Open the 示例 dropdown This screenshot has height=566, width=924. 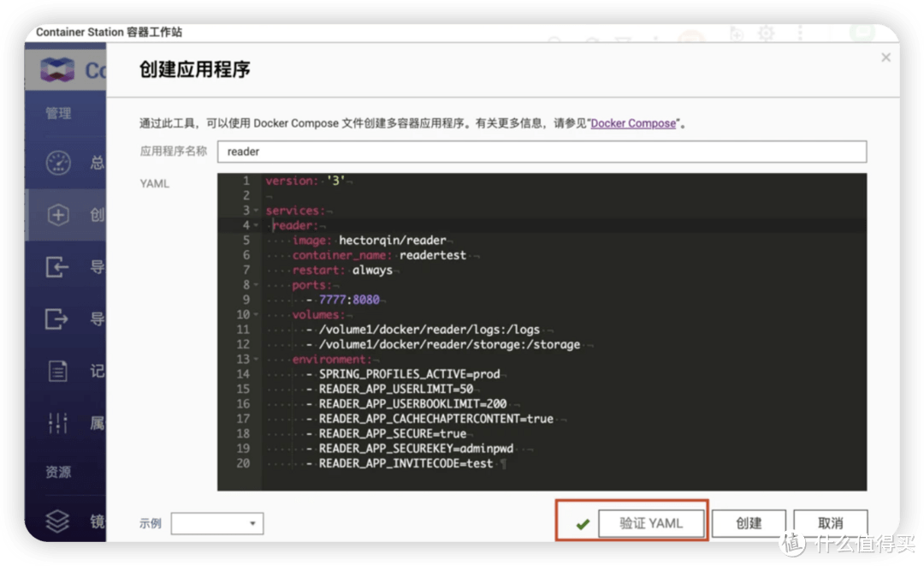coord(216,523)
